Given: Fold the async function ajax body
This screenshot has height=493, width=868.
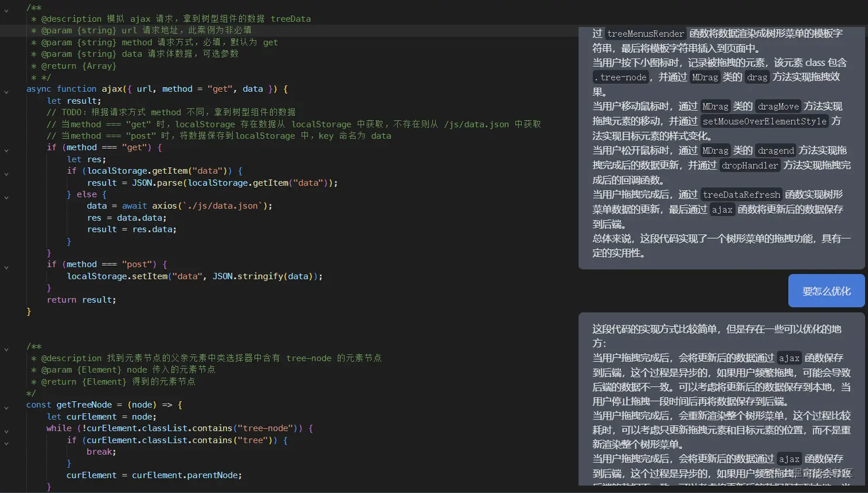Looking at the screenshot, I should click(6, 92).
